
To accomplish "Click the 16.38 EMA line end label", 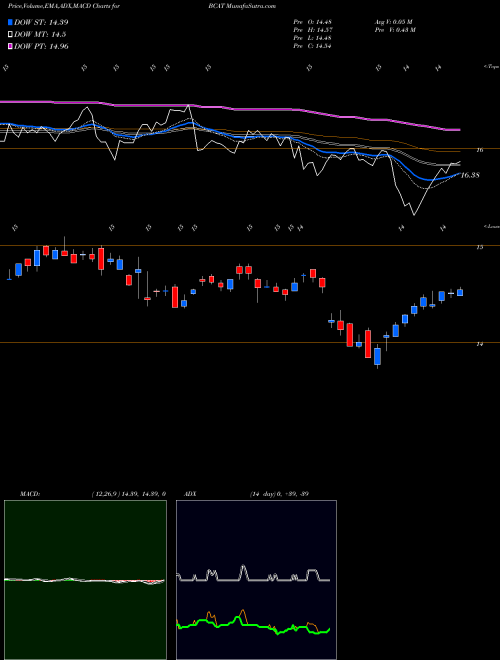I will pyautogui.click(x=470, y=175).
